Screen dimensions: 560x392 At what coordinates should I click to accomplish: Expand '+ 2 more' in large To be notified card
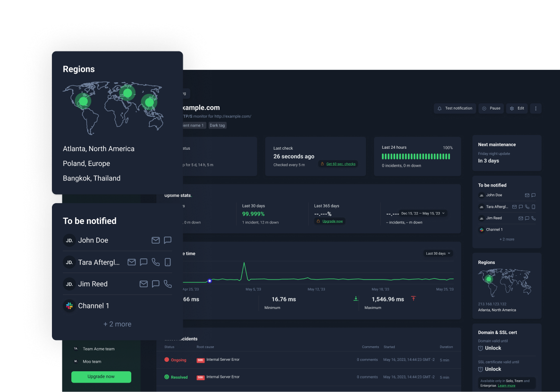pyautogui.click(x=117, y=324)
